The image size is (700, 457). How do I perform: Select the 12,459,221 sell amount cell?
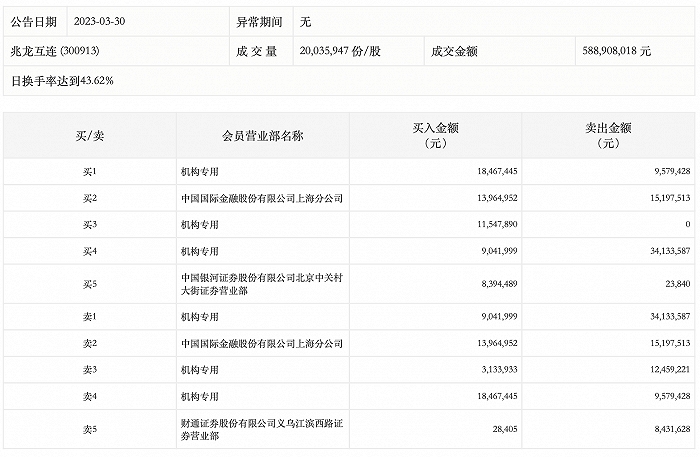pos(663,372)
